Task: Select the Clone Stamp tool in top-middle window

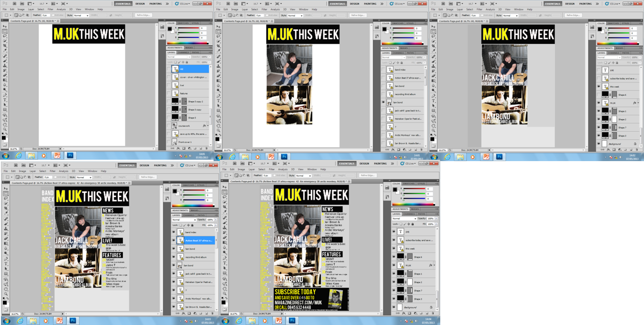Action: coord(219,65)
